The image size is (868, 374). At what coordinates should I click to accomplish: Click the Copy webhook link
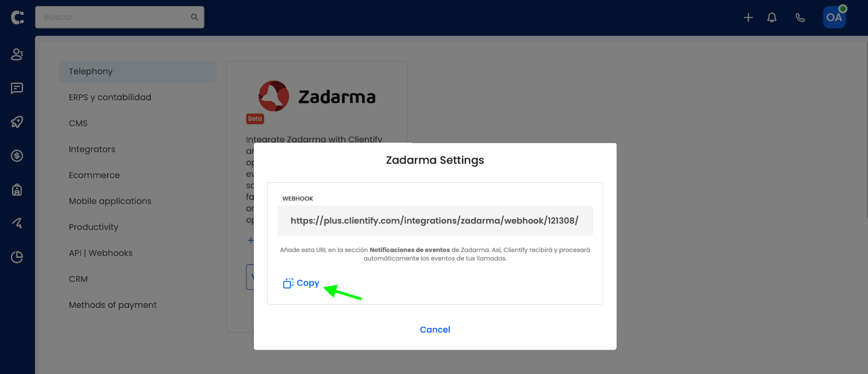click(301, 283)
